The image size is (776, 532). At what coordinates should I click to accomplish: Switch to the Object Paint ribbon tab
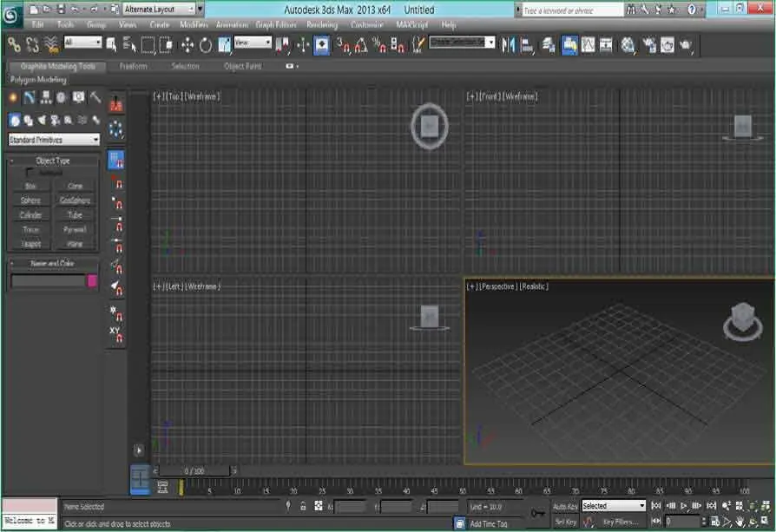[242, 66]
